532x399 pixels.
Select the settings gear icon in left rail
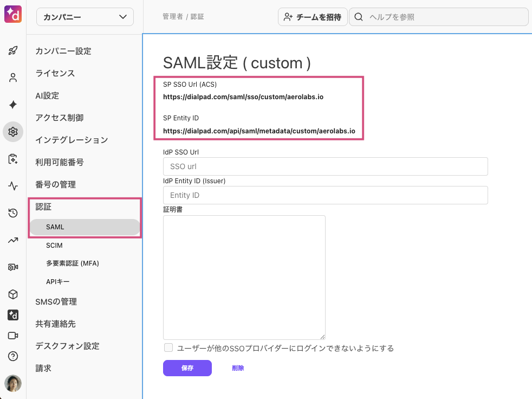pos(13,132)
